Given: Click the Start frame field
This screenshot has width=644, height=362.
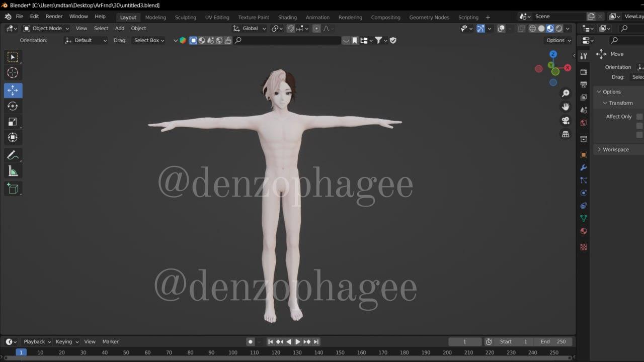Looking at the screenshot, I should 514,342.
